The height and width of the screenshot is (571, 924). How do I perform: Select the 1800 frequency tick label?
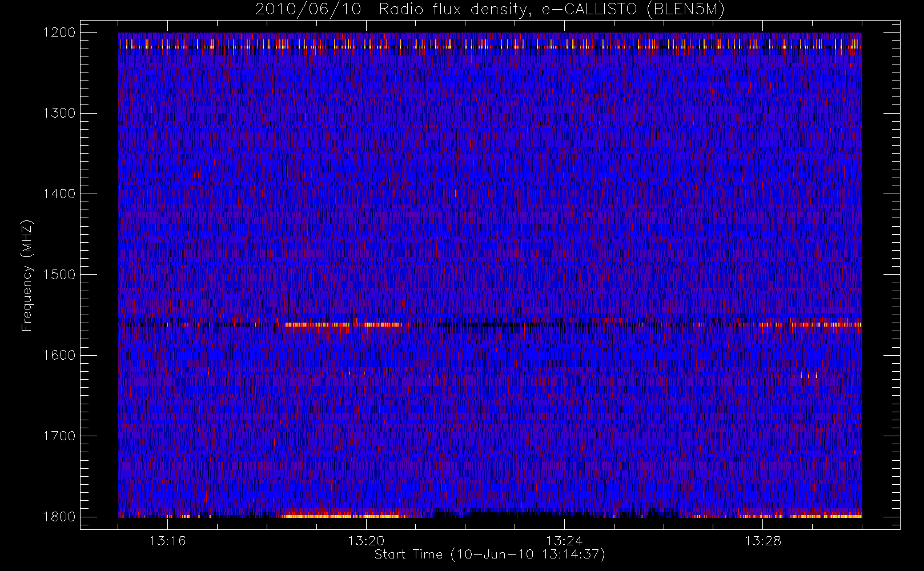tap(59, 517)
